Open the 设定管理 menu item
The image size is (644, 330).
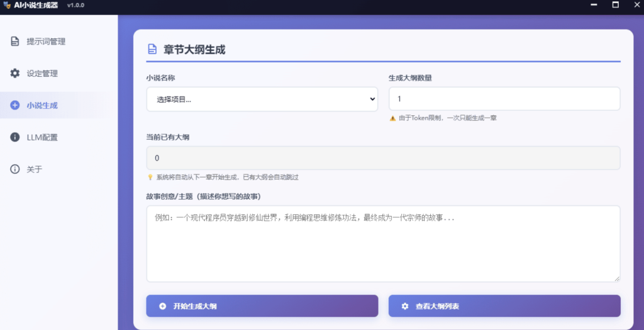[58, 73]
